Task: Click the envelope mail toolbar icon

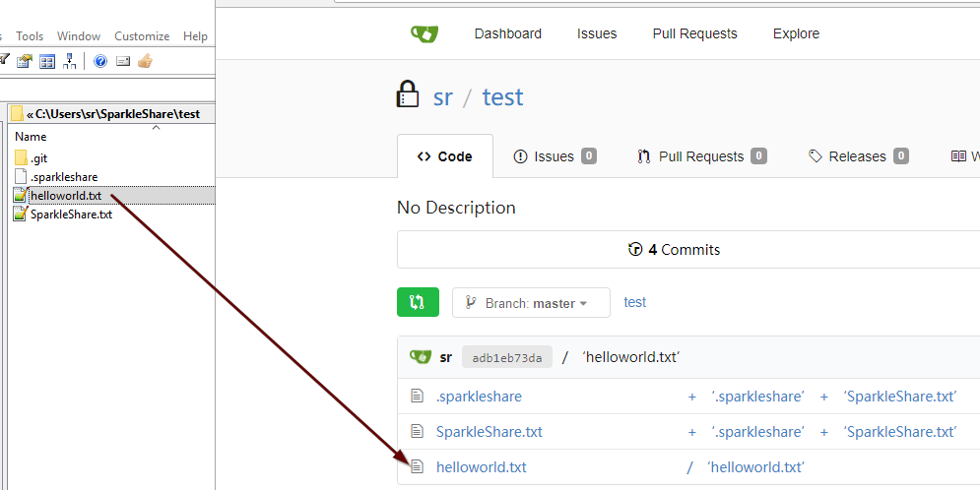Action: (x=123, y=61)
